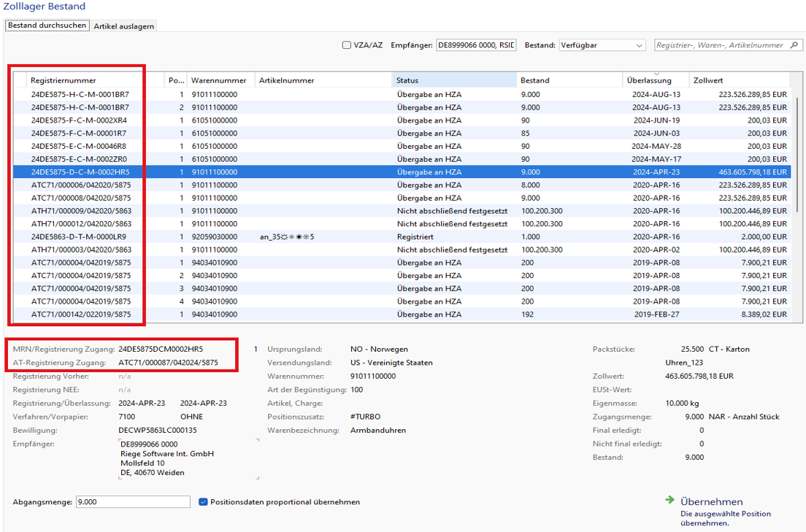
Task: Sort by the Registriernummer column header
Action: pyautogui.click(x=66, y=80)
